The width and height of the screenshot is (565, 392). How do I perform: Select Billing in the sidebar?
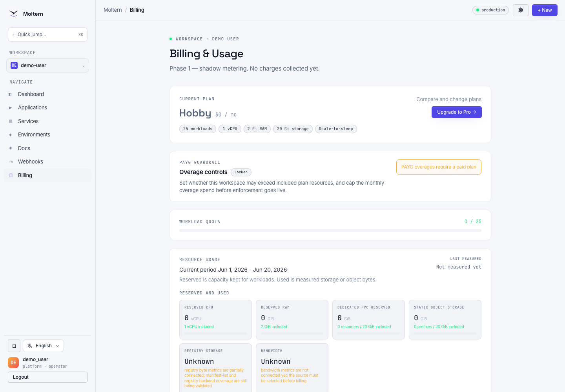47,175
